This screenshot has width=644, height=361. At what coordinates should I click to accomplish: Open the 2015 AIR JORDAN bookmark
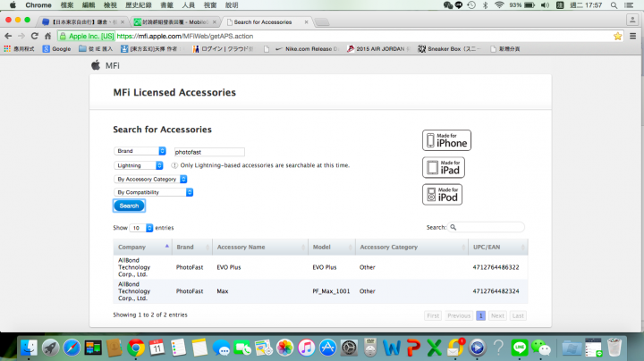point(377,49)
